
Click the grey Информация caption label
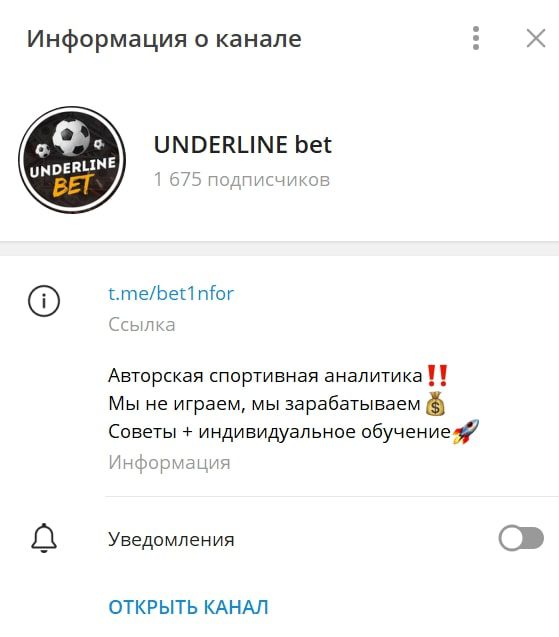click(169, 463)
